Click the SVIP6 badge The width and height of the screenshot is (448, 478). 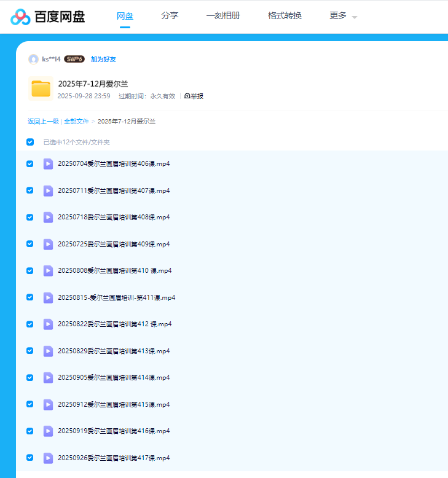pyautogui.click(x=74, y=59)
